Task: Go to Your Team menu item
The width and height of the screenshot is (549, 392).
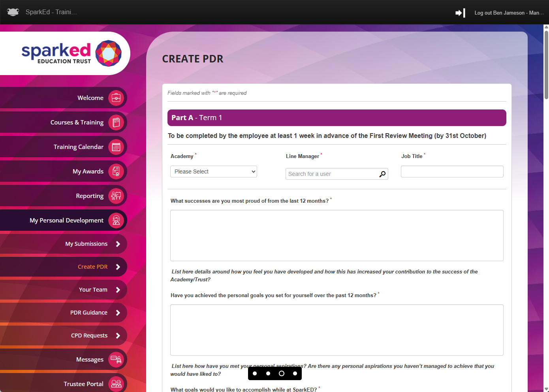Action: point(93,290)
